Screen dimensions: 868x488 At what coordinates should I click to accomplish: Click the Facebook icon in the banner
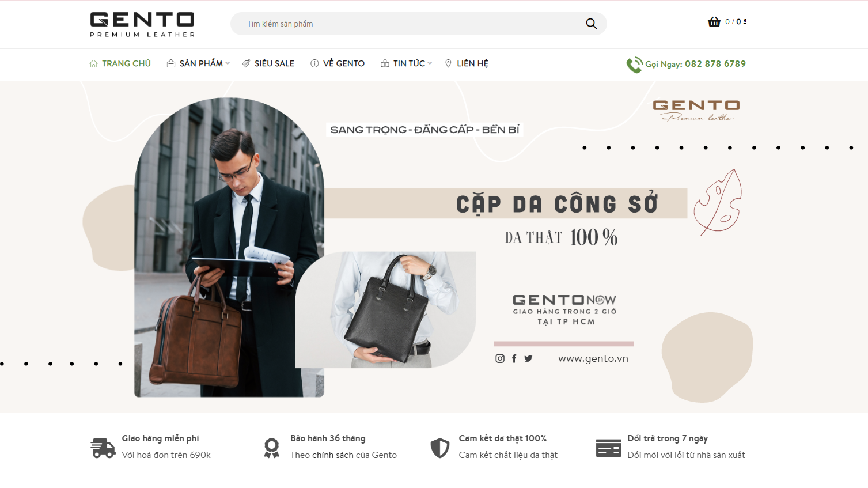pyautogui.click(x=514, y=358)
